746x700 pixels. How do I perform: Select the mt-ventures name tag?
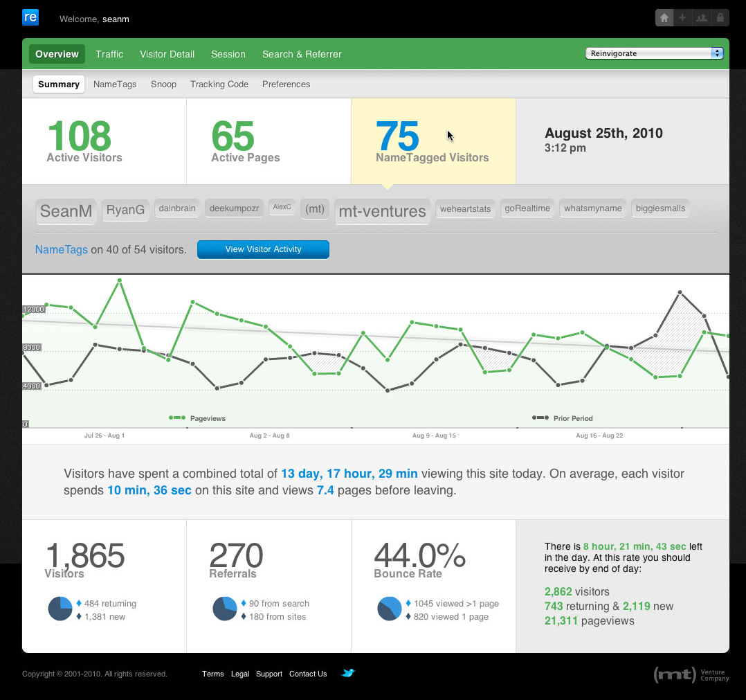tap(382, 212)
